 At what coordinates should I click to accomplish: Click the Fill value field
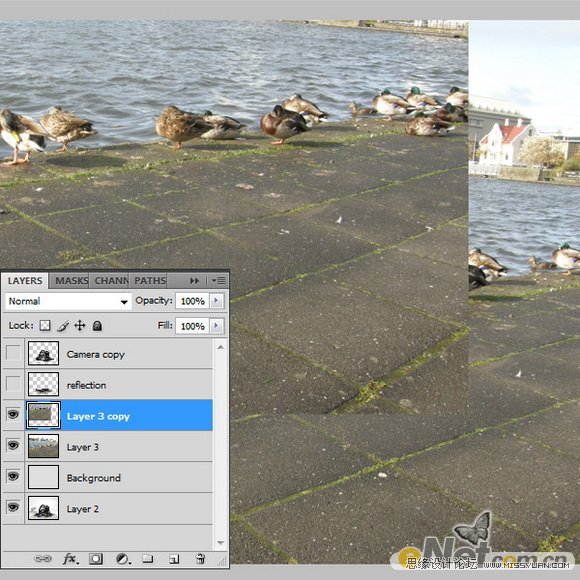click(193, 326)
